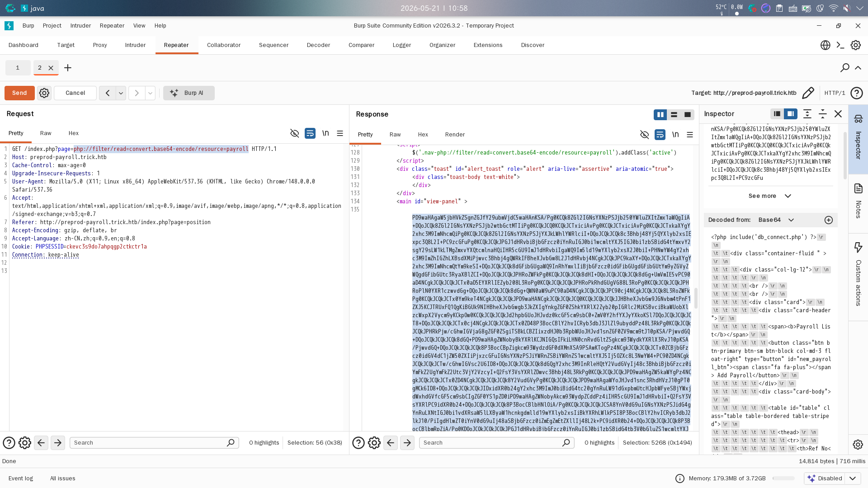Open sidebar settings gear at bottom right

coord(858,445)
